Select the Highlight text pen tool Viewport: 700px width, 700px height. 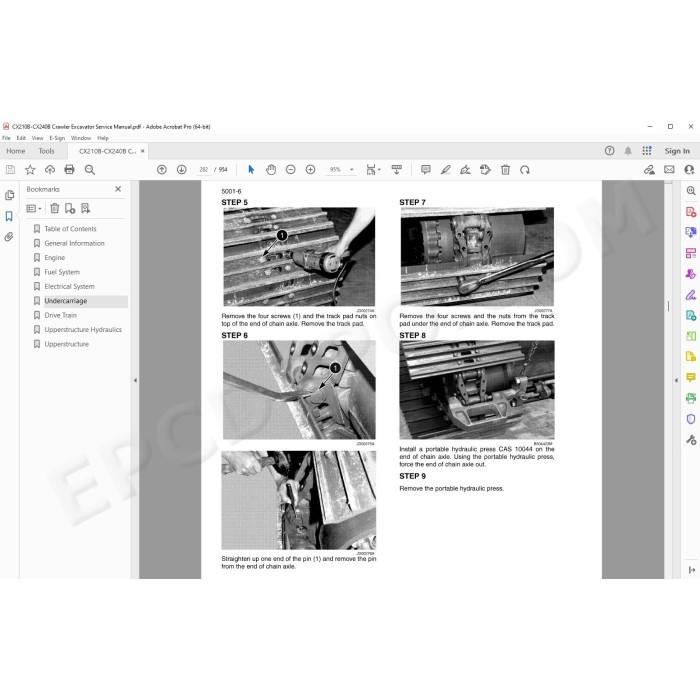click(x=446, y=170)
